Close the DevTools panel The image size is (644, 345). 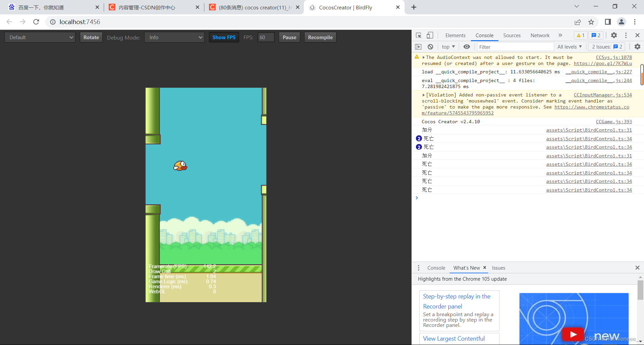(637, 35)
